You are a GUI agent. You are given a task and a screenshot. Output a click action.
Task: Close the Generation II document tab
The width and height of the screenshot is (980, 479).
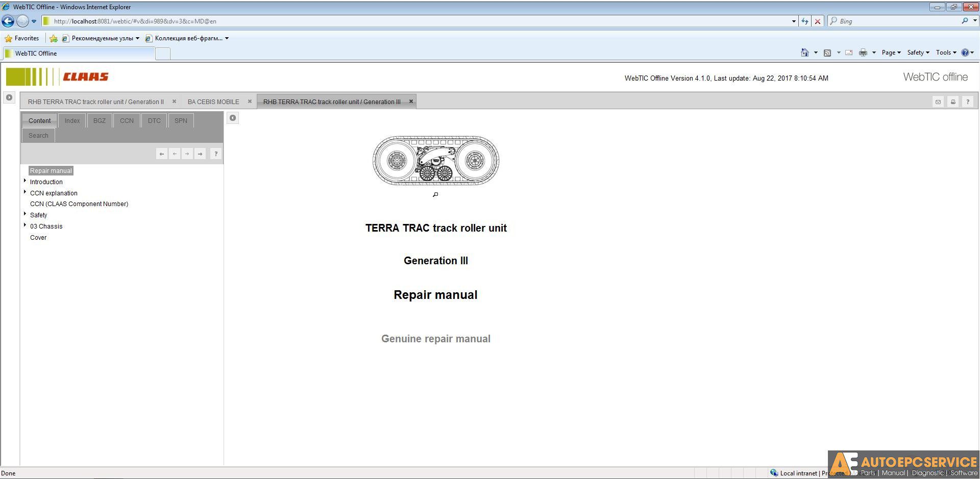174,102
